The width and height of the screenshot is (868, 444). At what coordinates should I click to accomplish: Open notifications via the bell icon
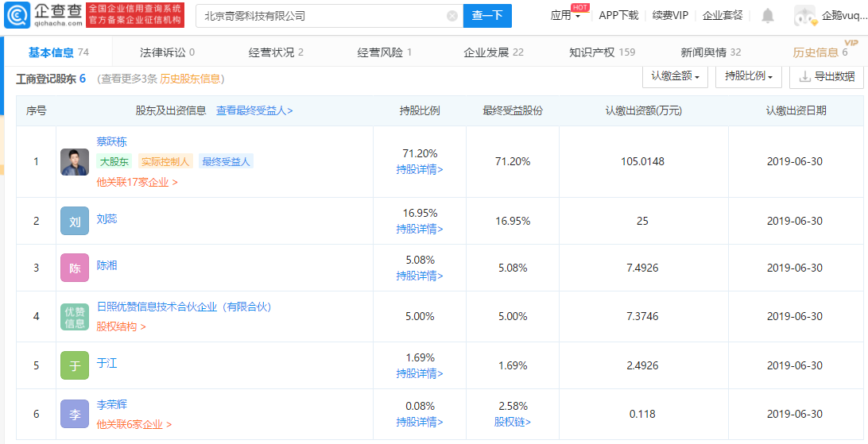coord(767,15)
